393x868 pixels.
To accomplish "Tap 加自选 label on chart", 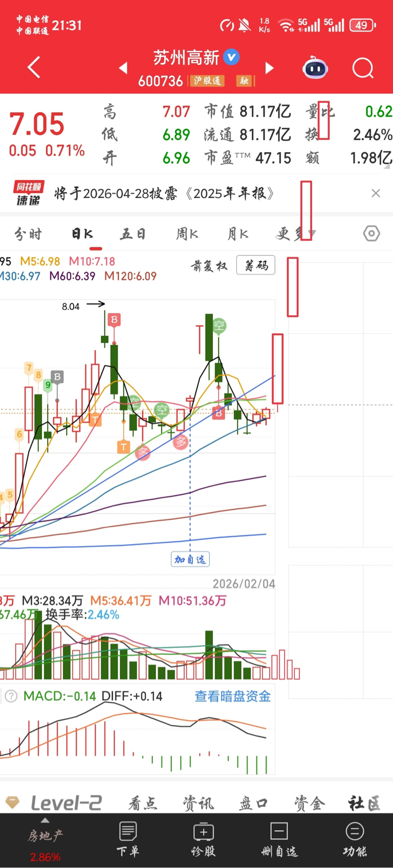I will [190, 559].
